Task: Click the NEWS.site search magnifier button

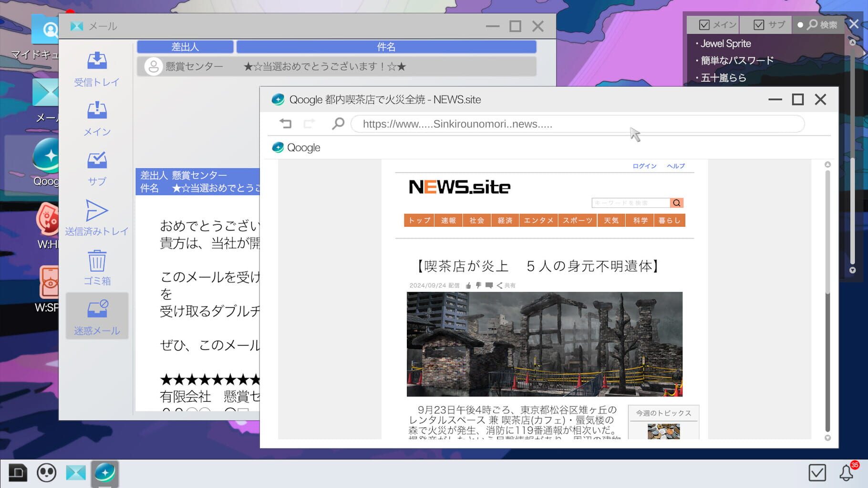Action: click(x=676, y=203)
